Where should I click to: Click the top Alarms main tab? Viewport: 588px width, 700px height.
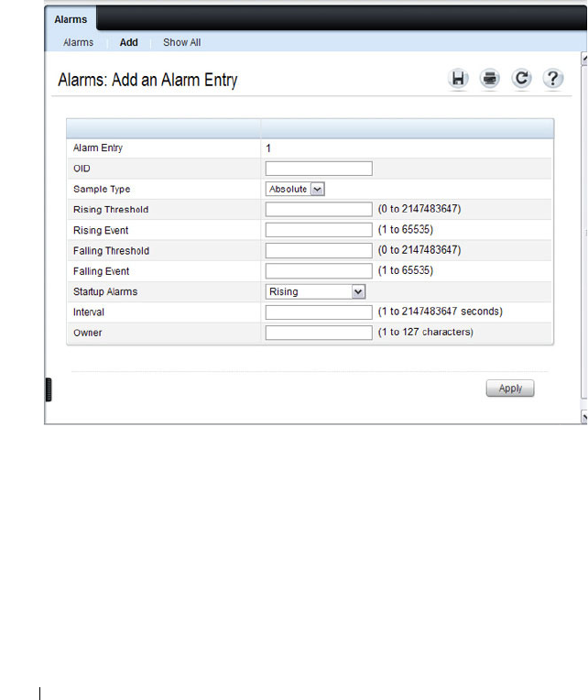pyautogui.click(x=71, y=19)
